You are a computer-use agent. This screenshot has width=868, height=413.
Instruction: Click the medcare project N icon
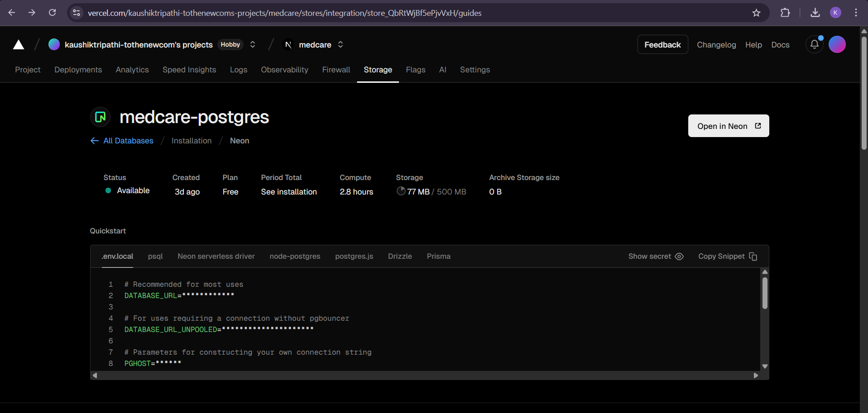coord(288,44)
